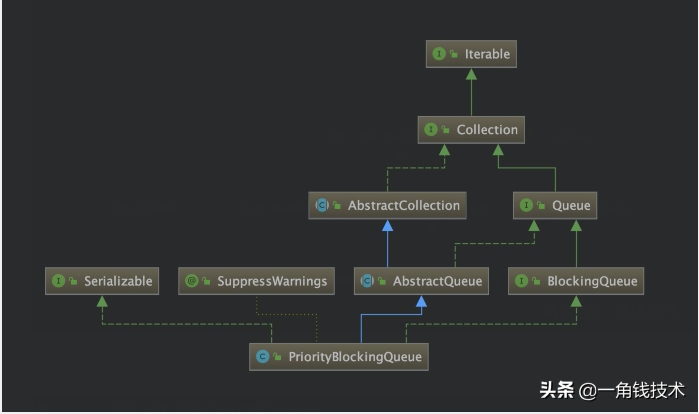Select the AbstractQueue node label

(437, 282)
